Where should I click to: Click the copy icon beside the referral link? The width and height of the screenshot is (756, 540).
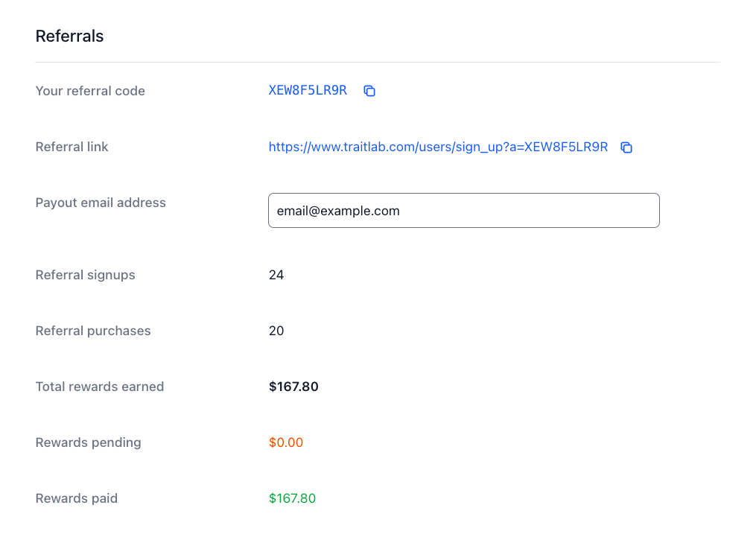click(x=626, y=147)
